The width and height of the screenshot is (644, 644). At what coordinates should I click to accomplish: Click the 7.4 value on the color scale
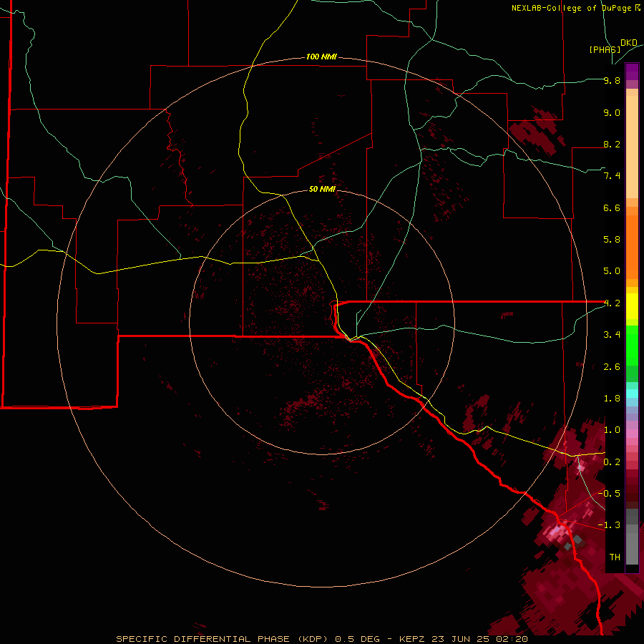click(612, 176)
